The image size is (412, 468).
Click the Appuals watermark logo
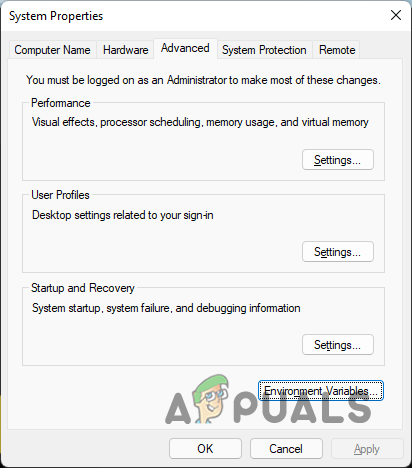point(268,400)
